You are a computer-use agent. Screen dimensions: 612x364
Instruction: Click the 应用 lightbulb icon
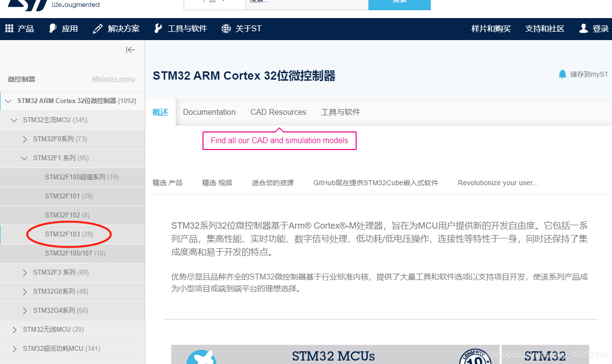[53, 29]
